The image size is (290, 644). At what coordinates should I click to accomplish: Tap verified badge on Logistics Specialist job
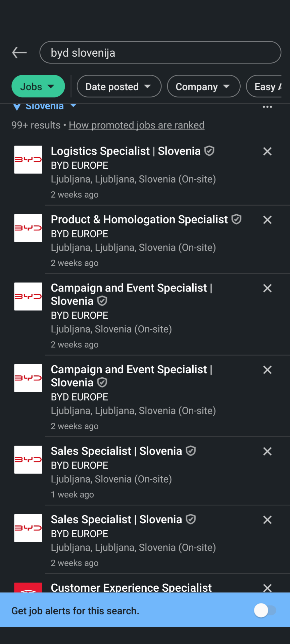[209, 151]
